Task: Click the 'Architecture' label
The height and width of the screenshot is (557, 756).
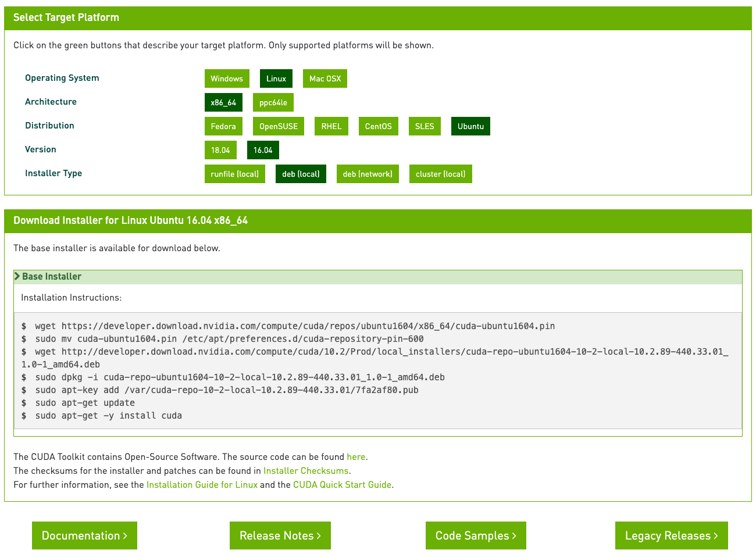Action: click(x=51, y=102)
